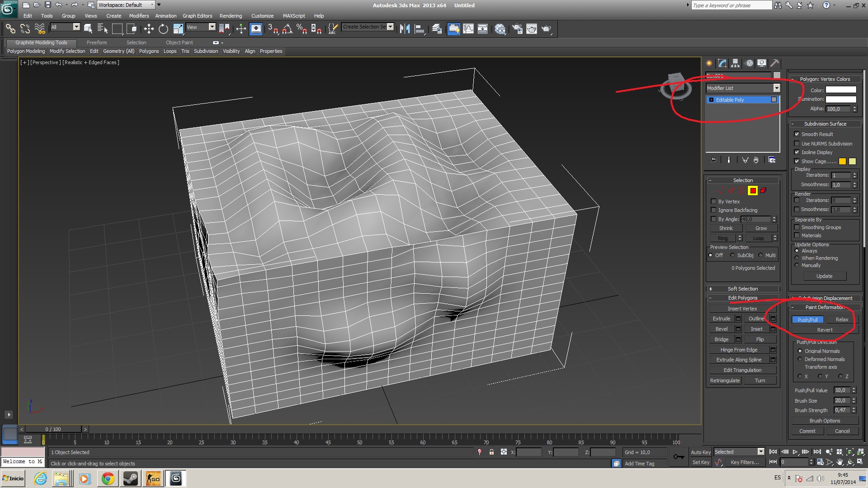Click the Mirror tool icon
This screenshot has width=868, height=488.
[x=405, y=29]
